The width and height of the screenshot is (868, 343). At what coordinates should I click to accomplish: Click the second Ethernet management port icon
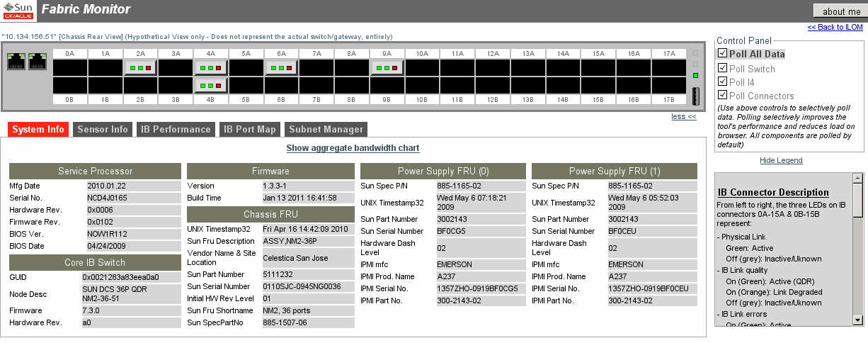click(x=38, y=61)
